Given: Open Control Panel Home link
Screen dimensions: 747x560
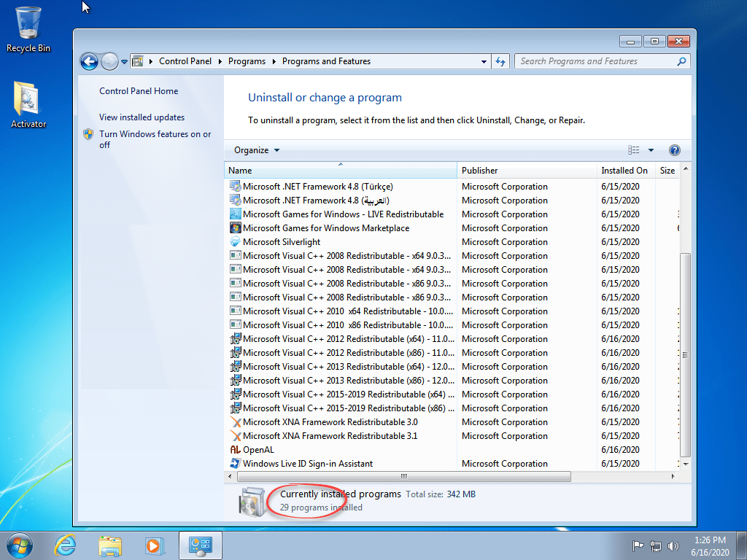Looking at the screenshot, I should pos(139,91).
